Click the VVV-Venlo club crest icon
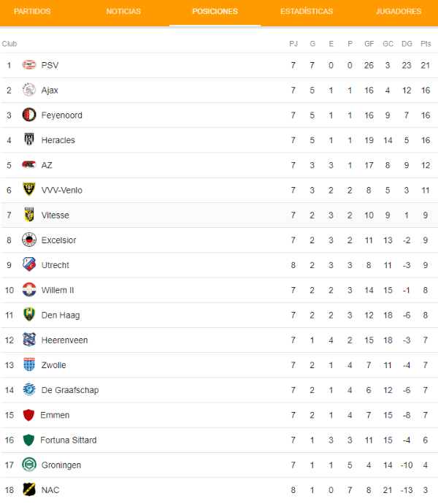 29,190
